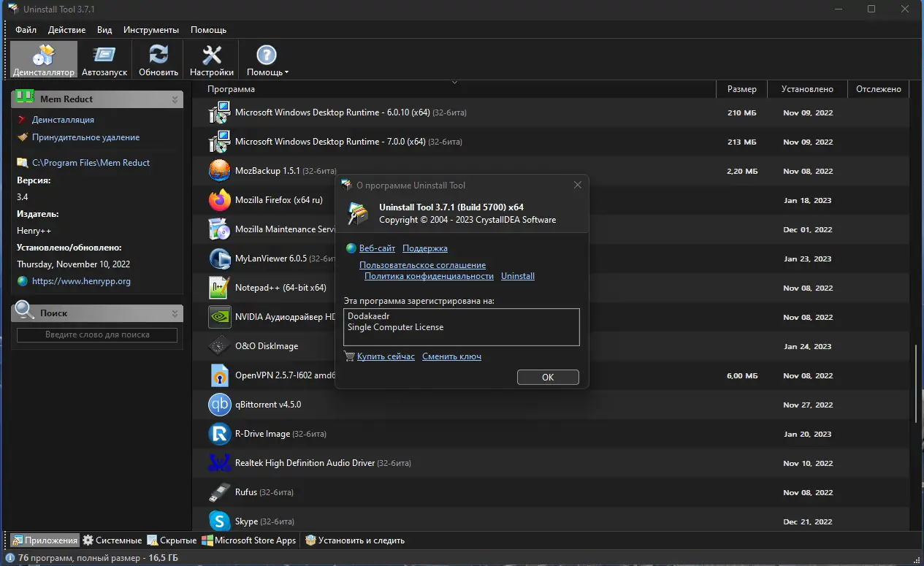The image size is (924, 566).
Task: Sort by the Размер column header
Action: point(742,89)
